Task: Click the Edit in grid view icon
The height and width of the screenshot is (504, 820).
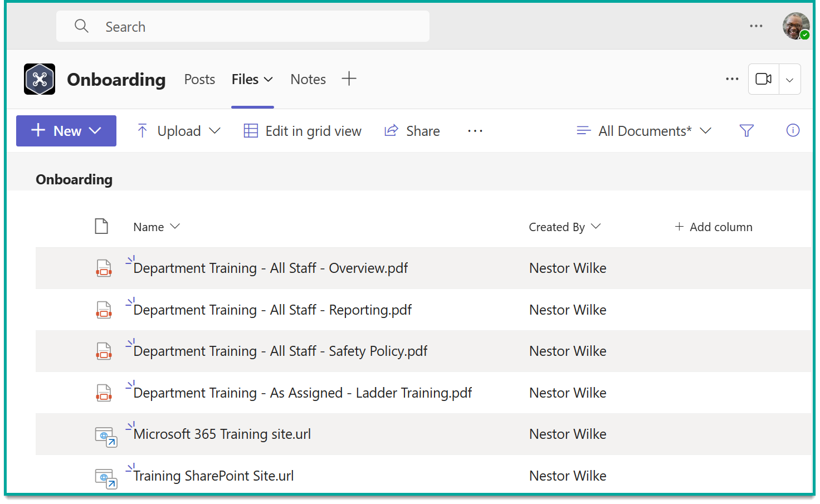Action: pos(250,130)
